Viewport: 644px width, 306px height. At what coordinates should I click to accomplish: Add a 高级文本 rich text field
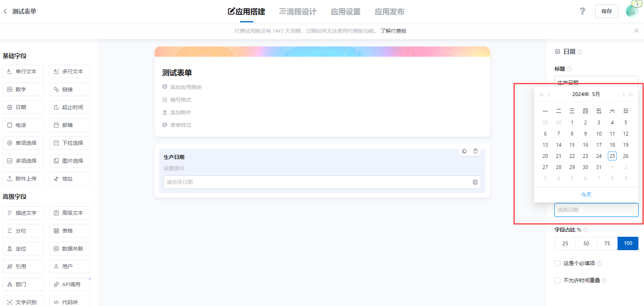[70, 213]
